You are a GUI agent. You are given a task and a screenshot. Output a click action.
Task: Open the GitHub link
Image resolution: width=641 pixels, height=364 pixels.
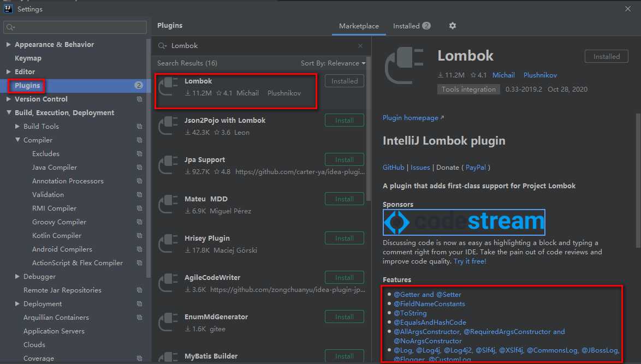[393, 168]
